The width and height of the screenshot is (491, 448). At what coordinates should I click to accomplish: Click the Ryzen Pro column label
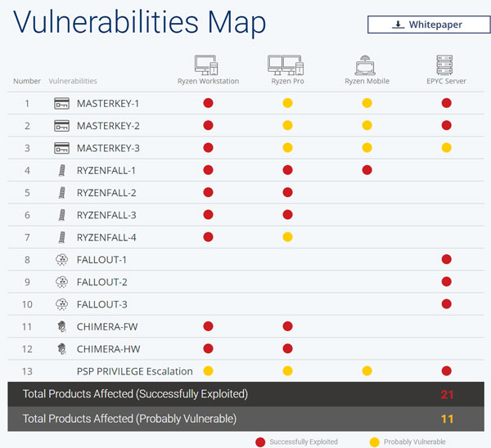click(287, 81)
